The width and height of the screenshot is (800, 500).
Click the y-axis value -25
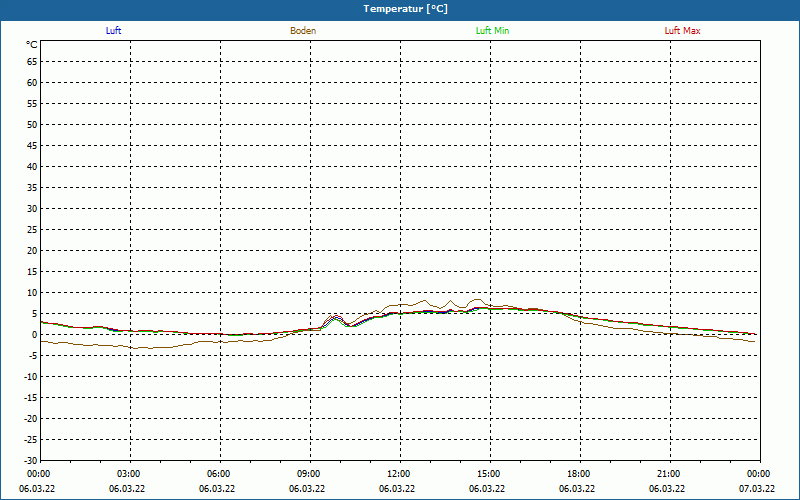[30, 440]
